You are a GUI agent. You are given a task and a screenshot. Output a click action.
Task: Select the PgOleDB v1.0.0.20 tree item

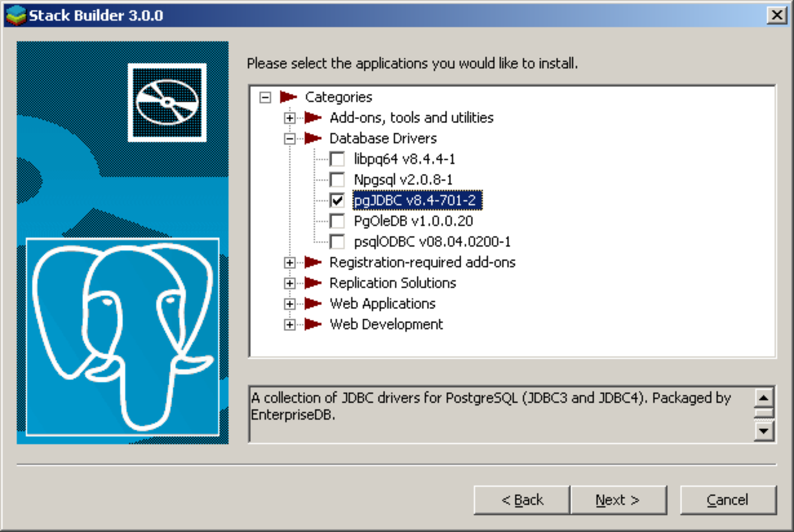coord(413,221)
